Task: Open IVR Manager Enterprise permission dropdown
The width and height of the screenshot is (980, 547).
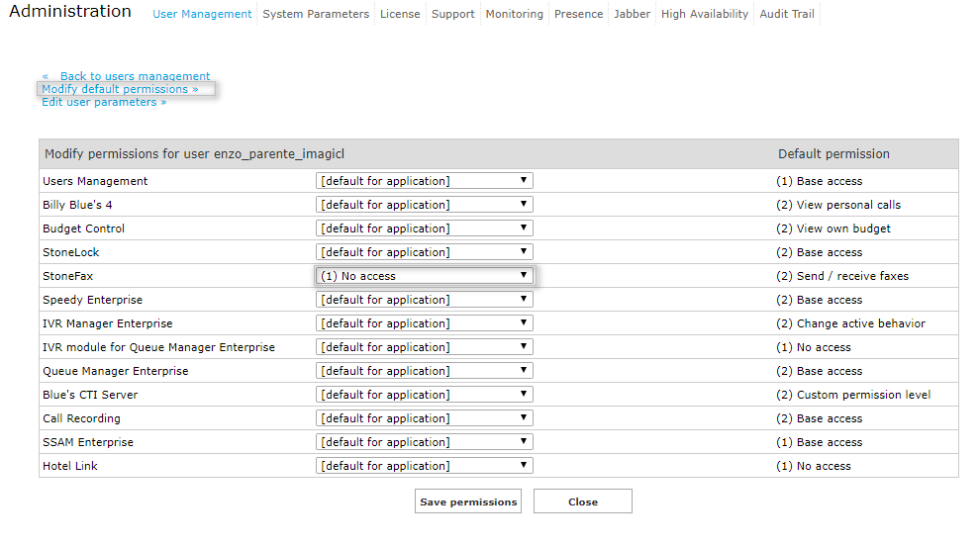Action: point(425,323)
